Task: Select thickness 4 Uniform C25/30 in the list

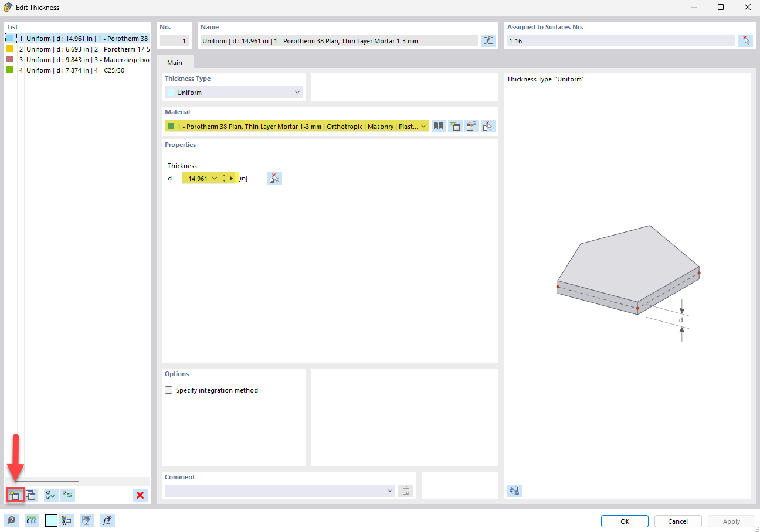Action: point(76,70)
